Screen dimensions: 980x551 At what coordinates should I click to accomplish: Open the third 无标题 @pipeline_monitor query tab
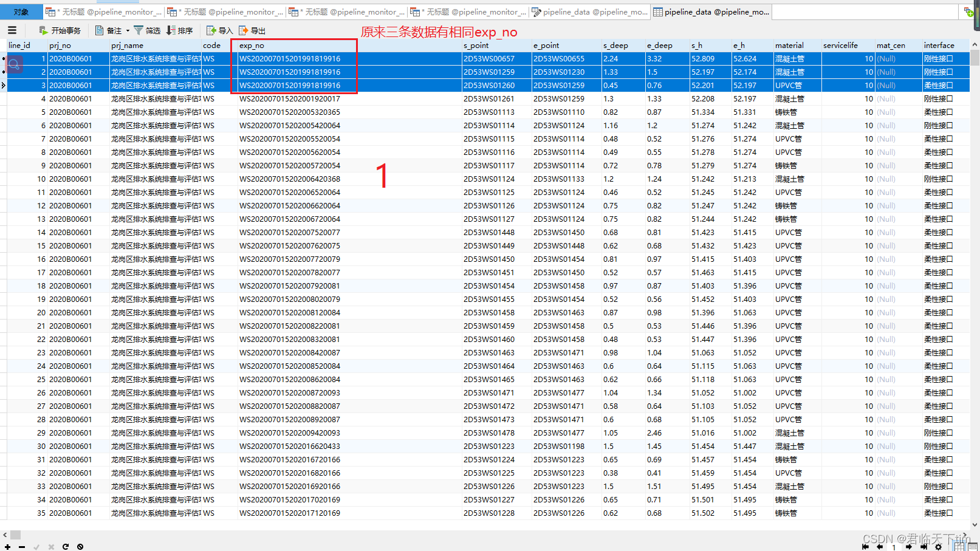[x=347, y=12]
